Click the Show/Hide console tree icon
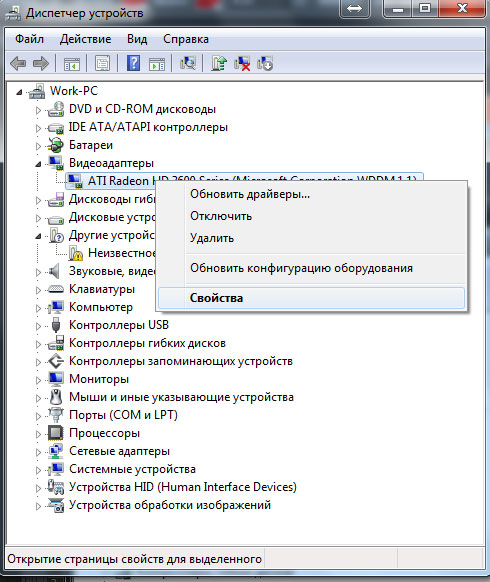Image resolution: width=490 pixels, height=582 pixels. (x=72, y=63)
